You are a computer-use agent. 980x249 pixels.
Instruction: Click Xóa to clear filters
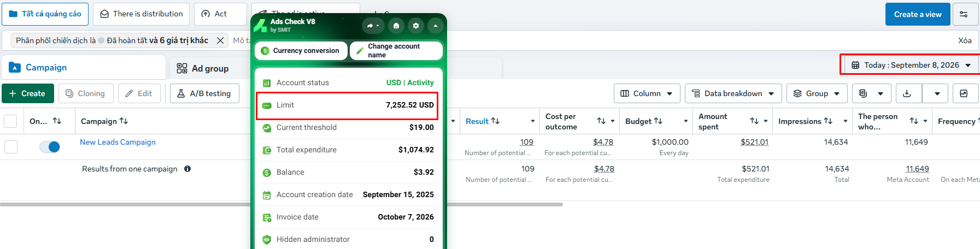click(x=965, y=40)
